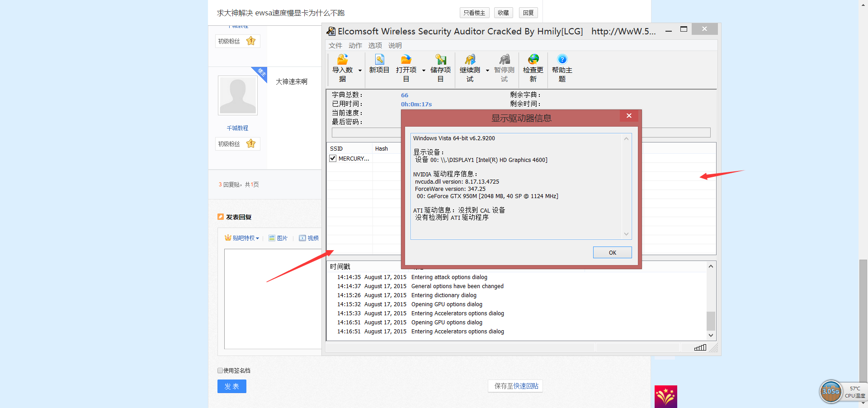Click the driver info text scroll-up arrow

[x=626, y=139]
